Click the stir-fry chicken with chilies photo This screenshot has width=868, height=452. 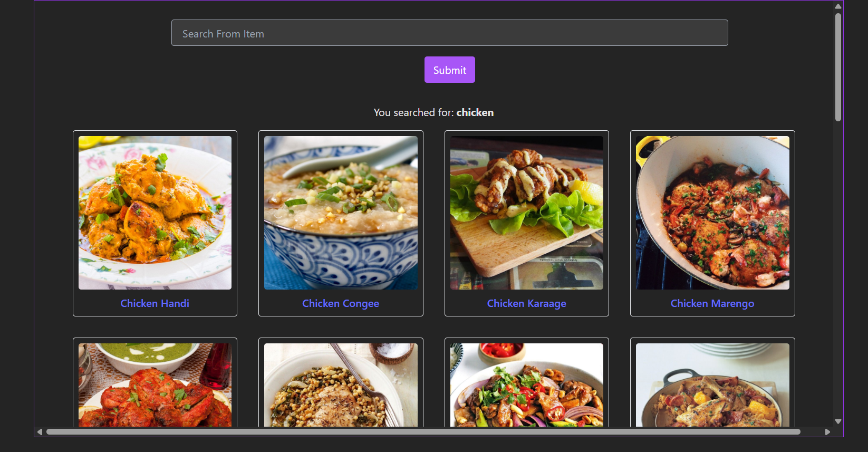[x=527, y=385]
